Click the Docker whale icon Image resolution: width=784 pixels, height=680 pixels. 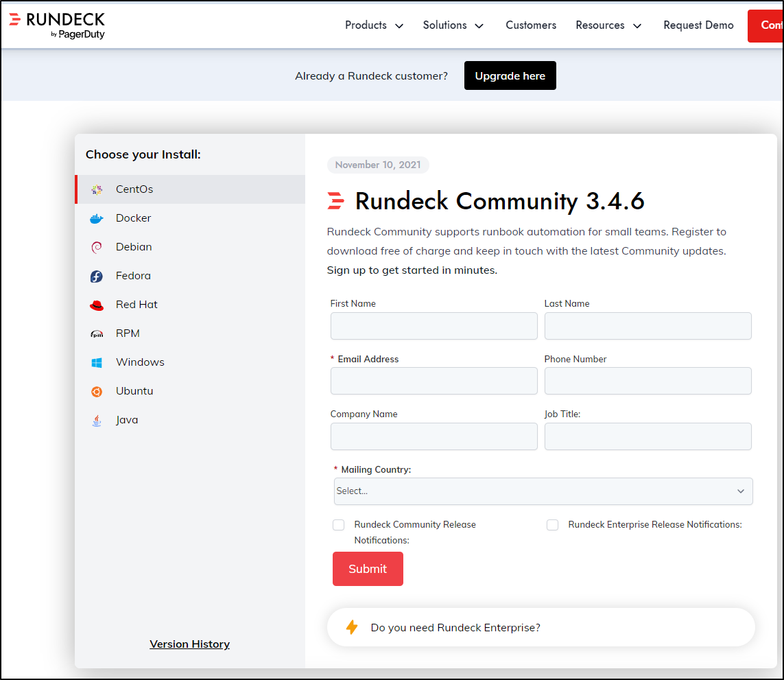pos(97,219)
